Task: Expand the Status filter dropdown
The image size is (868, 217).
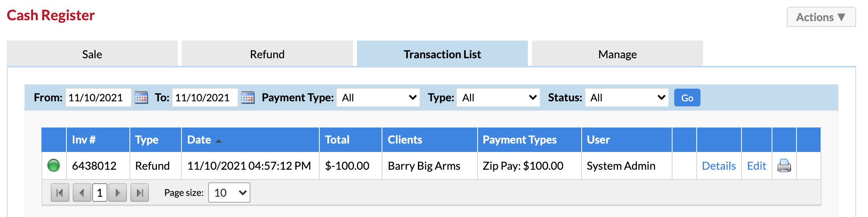Action: [x=627, y=98]
